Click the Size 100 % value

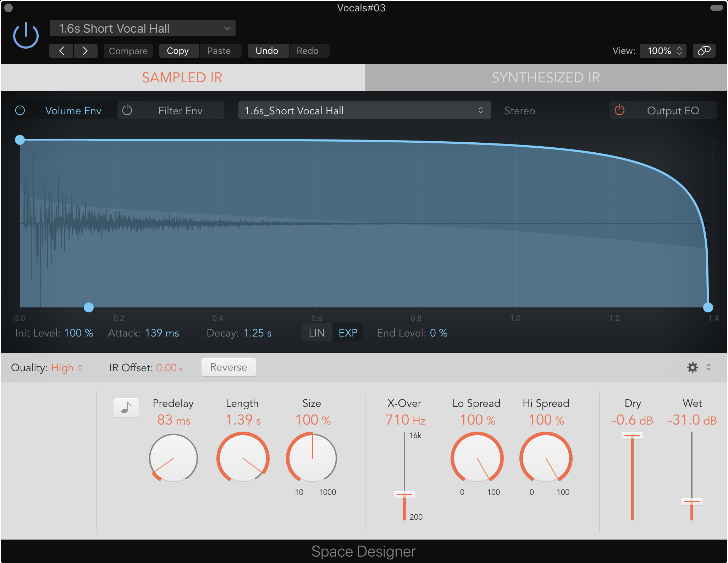(313, 420)
